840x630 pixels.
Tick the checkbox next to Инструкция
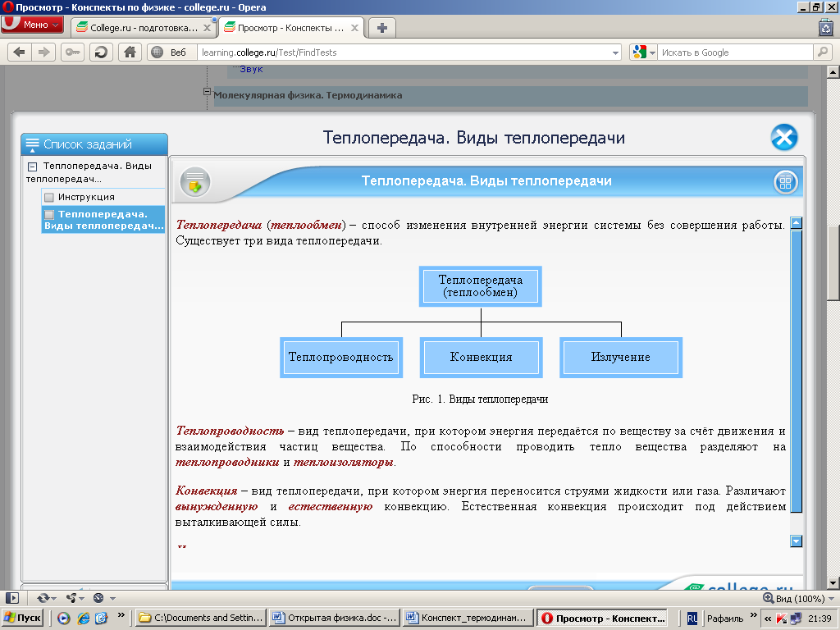pyautogui.click(x=49, y=198)
